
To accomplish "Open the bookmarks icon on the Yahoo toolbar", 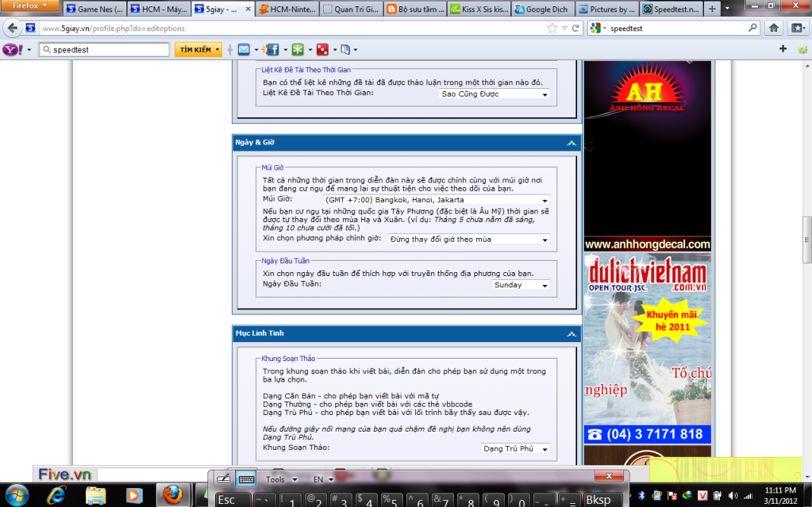I will (347, 48).
